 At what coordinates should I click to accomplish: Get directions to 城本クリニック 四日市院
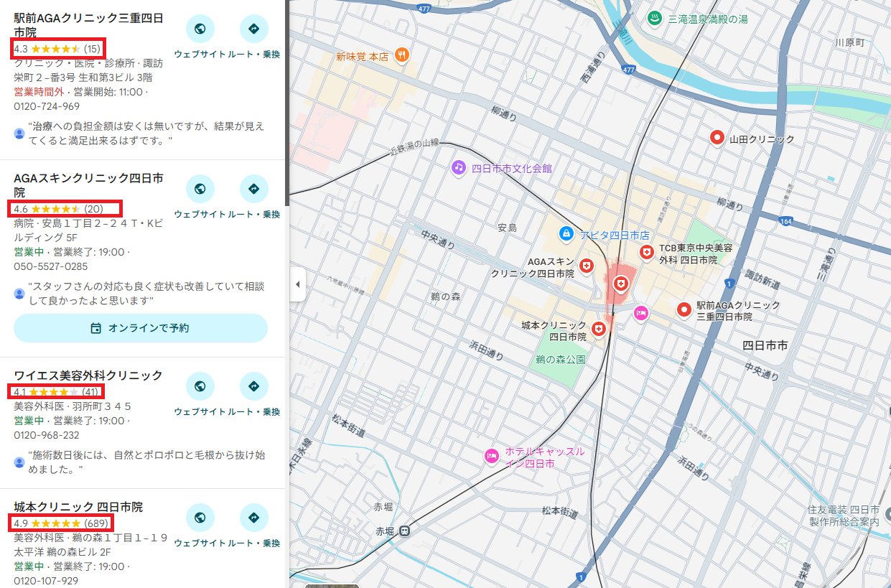(253, 518)
